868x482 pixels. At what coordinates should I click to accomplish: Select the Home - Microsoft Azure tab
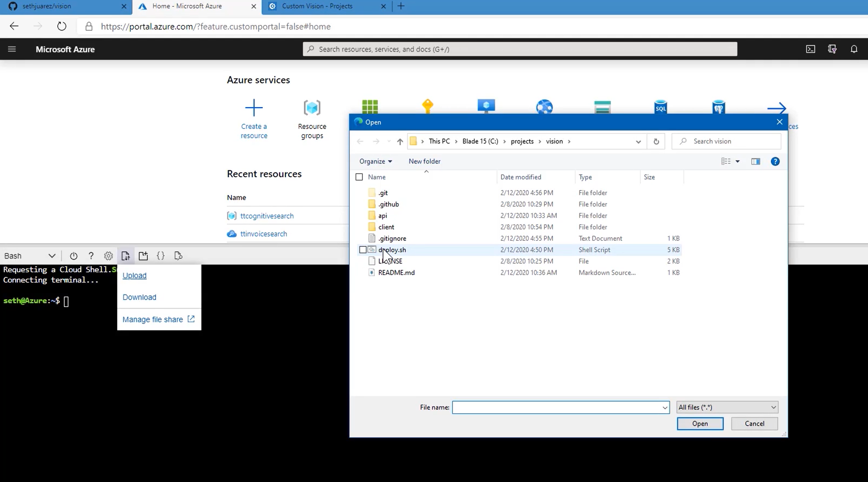pyautogui.click(x=197, y=6)
